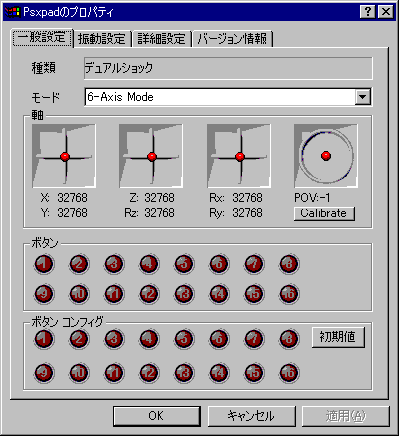Expand the モード dropdown arrow
The image size is (399, 436).
tap(363, 97)
